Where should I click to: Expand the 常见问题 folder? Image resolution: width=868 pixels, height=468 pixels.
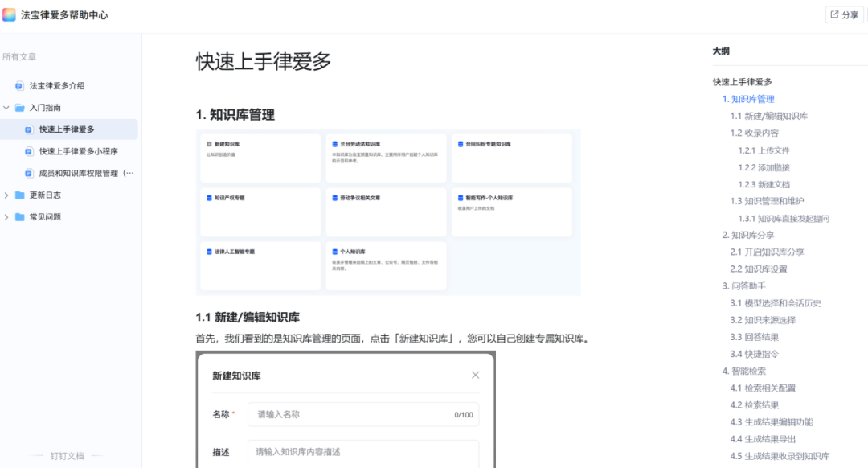(x=8, y=216)
